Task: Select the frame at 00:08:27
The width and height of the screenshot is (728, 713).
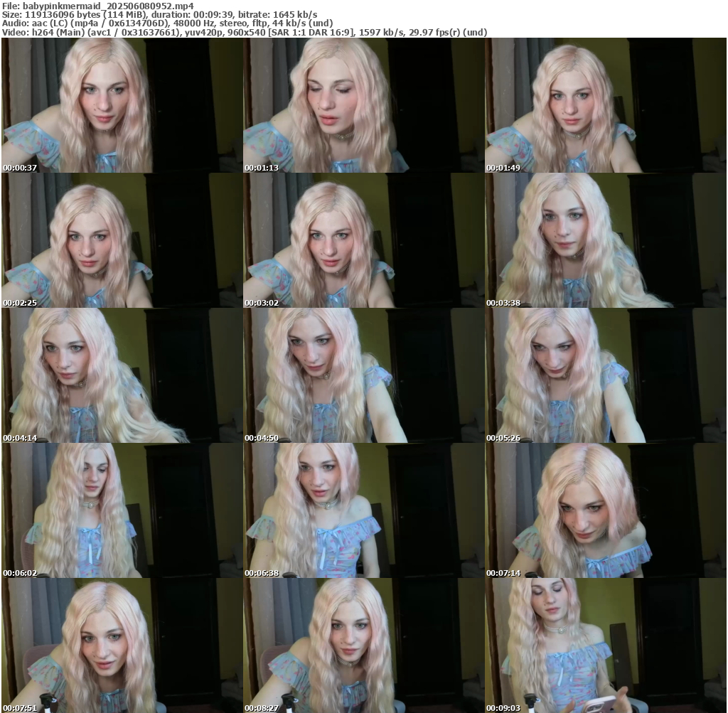Action: 364,645
